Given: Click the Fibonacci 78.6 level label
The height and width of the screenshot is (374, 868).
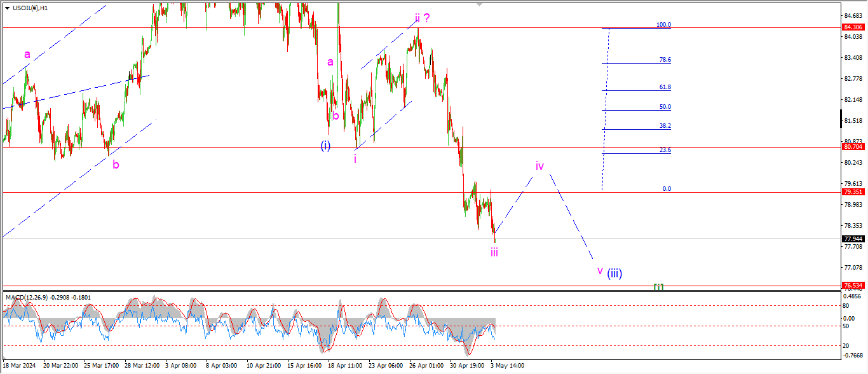Looking at the screenshot, I should pyautogui.click(x=665, y=60).
